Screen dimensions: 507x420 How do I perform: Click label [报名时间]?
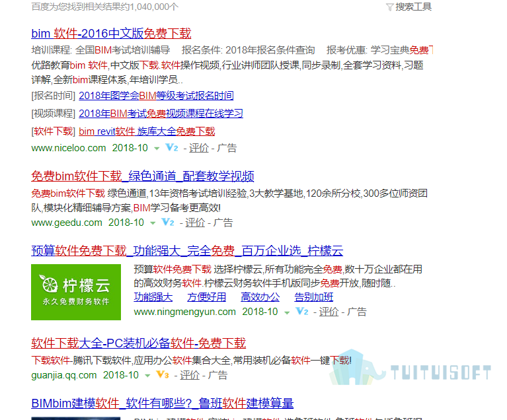(x=54, y=96)
